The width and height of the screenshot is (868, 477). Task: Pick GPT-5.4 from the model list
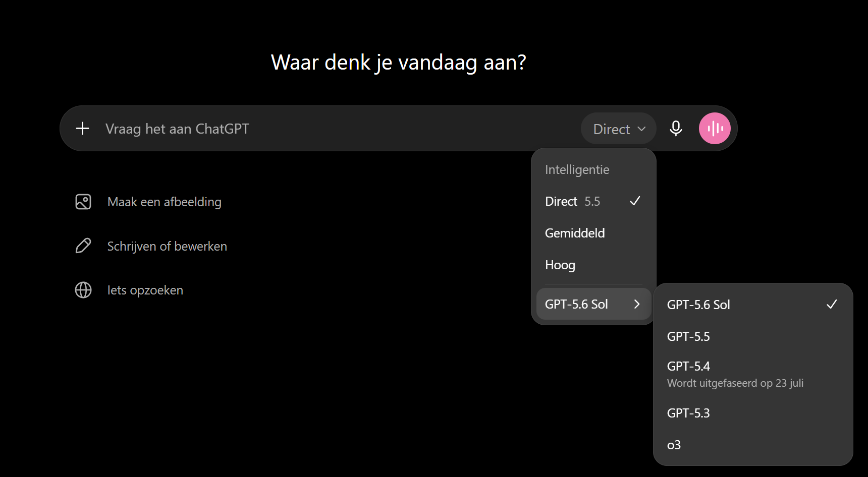(x=752, y=374)
